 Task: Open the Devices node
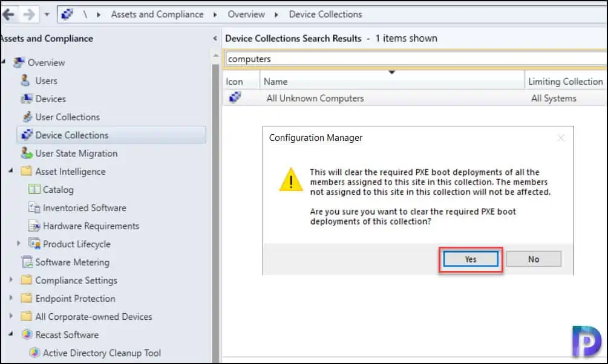pyautogui.click(x=50, y=99)
